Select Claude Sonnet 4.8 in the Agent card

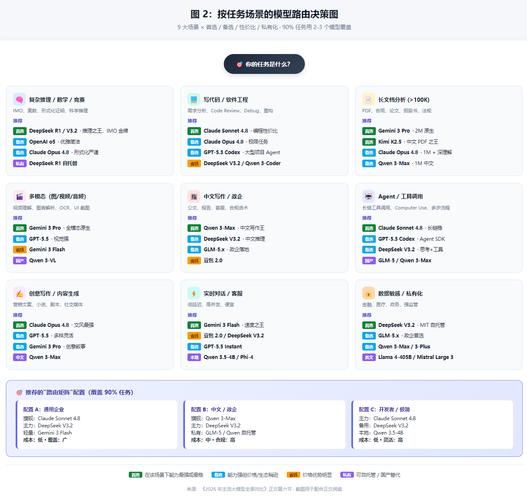tap(402, 228)
